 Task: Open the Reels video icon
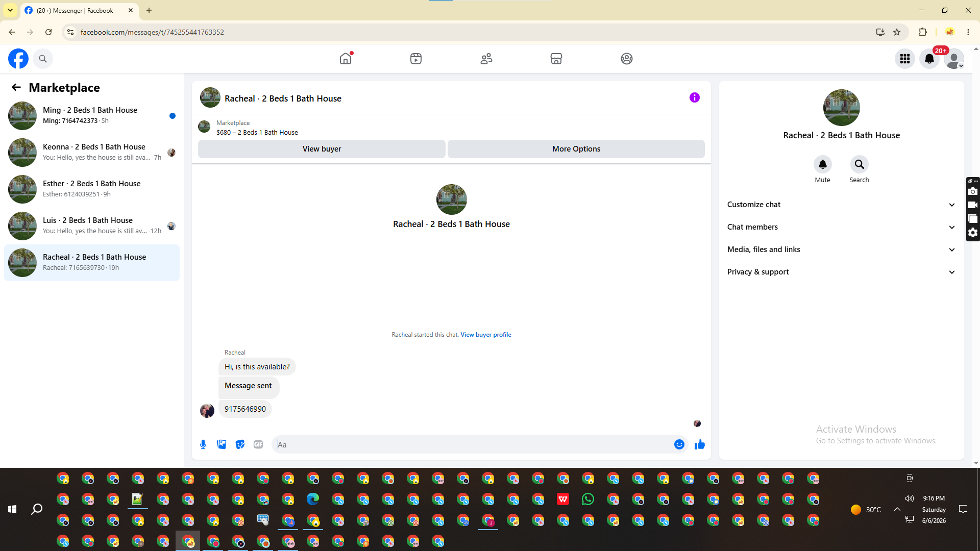click(x=416, y=59)
